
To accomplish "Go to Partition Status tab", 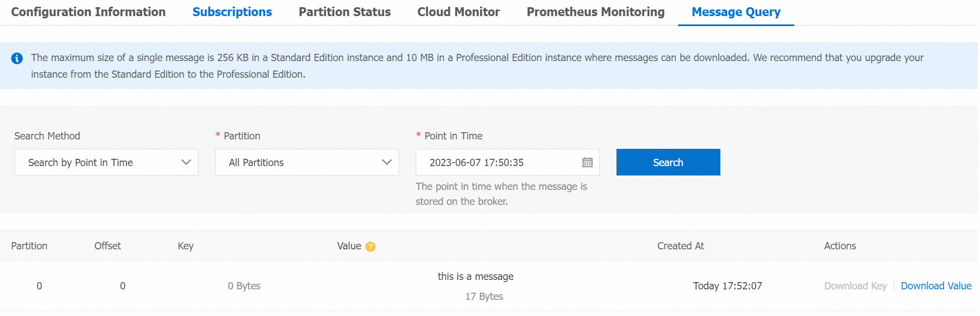I will (x=345, y=12).
